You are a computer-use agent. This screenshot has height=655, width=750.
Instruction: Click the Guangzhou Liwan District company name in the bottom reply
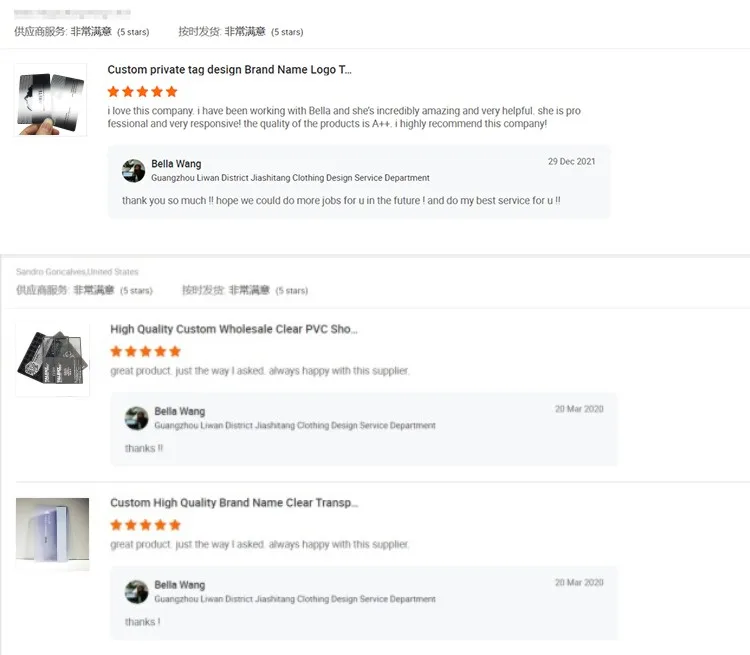(294, 599)
